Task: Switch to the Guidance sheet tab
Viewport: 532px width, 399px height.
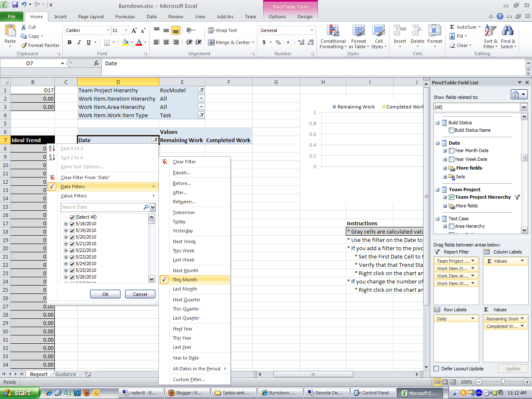Action: pos(65,374)
